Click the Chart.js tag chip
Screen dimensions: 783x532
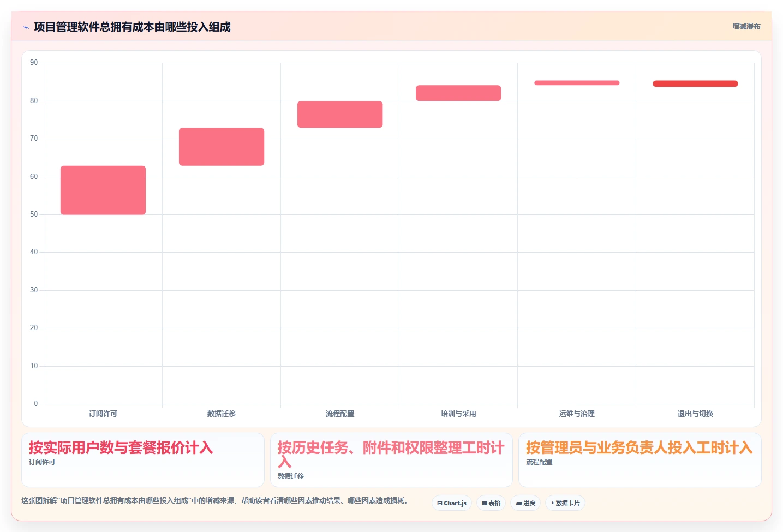[x=452, y=503]
